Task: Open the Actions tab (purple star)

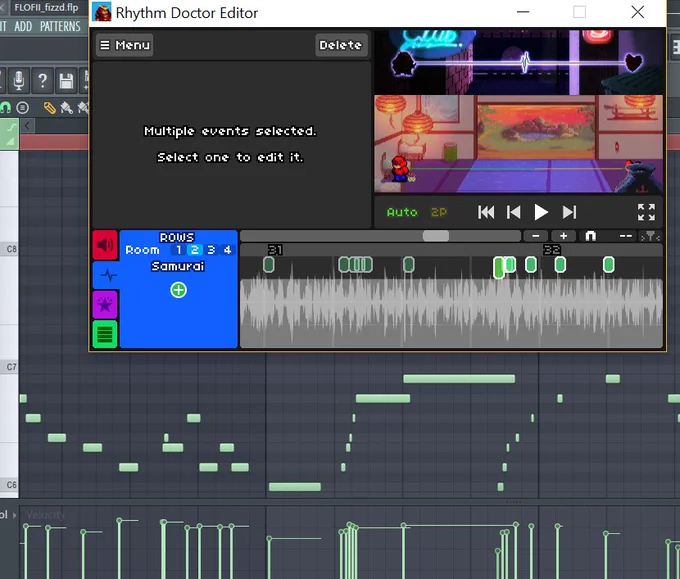Action: point(105,304)
